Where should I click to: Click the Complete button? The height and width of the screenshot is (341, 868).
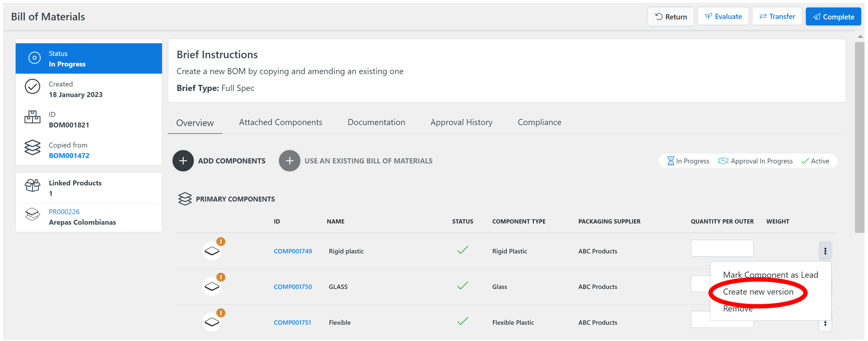tap(833, 16)
